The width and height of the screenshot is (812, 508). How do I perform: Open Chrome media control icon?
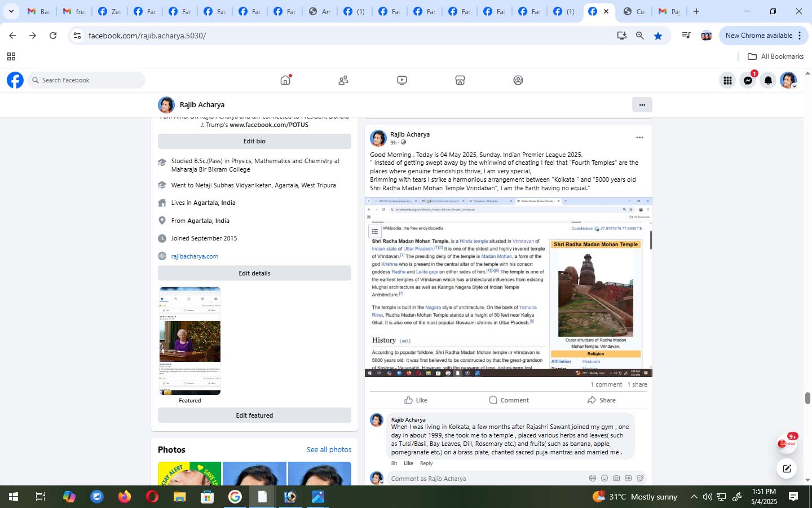point(686,36)
